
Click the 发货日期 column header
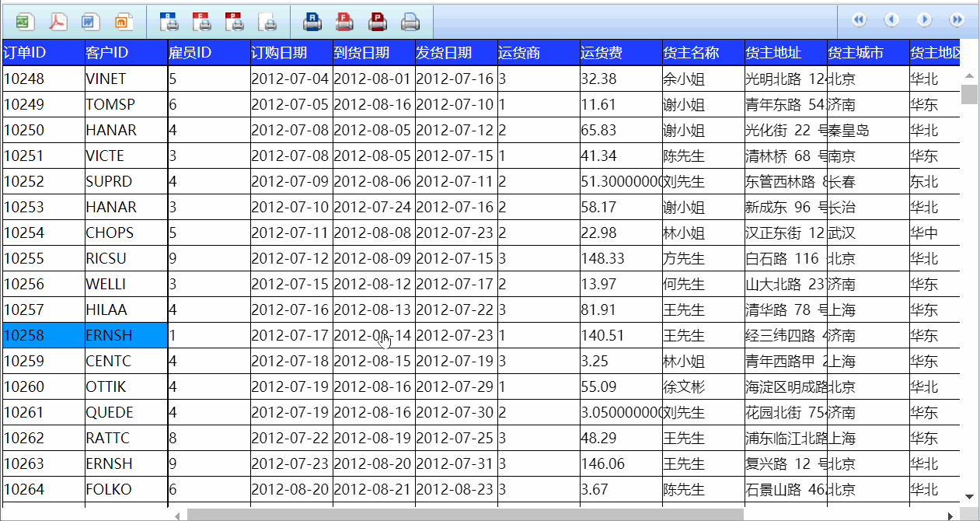point(456,53)
